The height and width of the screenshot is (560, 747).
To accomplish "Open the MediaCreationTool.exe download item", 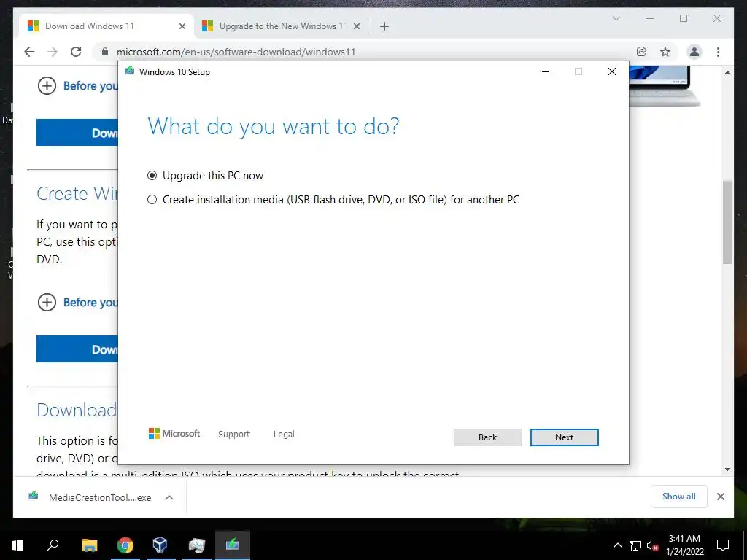I will pyautogui.click(x=90, y=497).
